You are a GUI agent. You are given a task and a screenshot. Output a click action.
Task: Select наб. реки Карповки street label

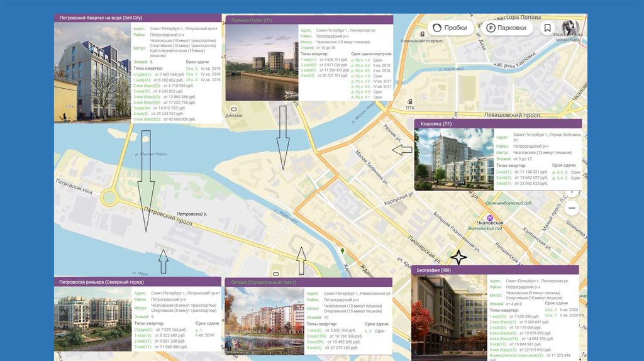pos(514,60)
